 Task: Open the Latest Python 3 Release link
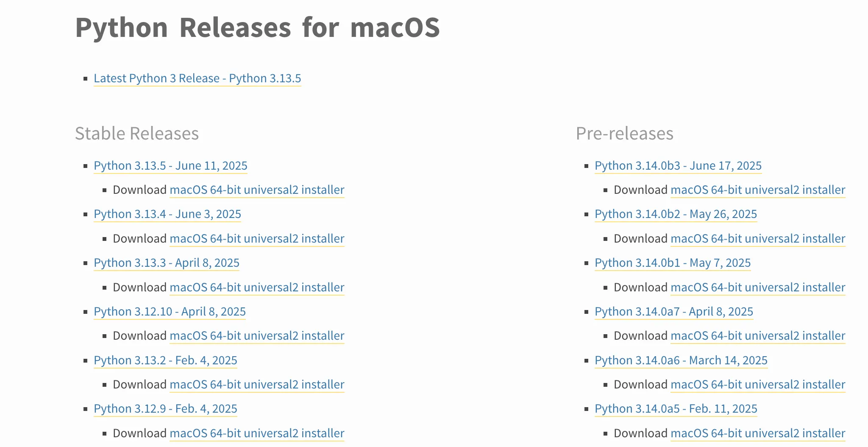click(198, 78)
